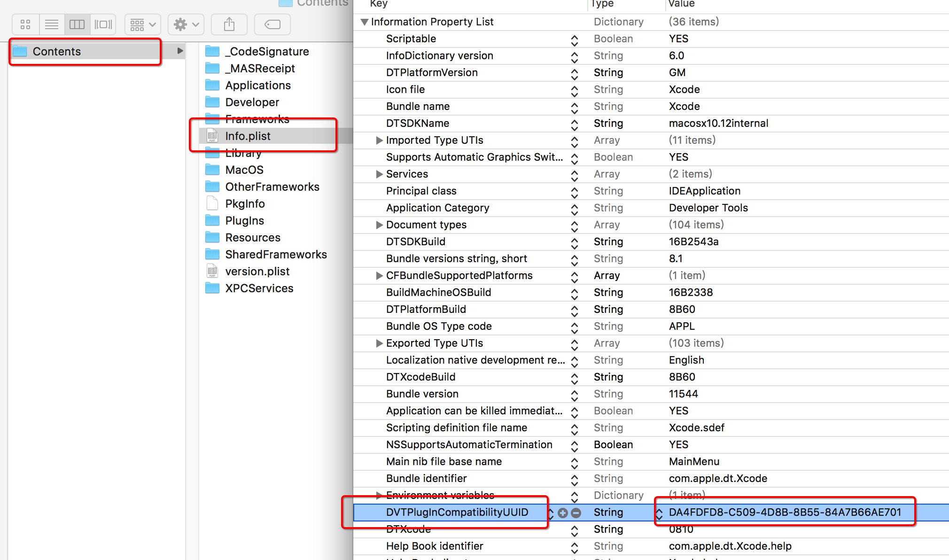This screenshot has height=560, width=949.
Task: Open the arrange-by grouping dropdown
Action: (143, 24)
